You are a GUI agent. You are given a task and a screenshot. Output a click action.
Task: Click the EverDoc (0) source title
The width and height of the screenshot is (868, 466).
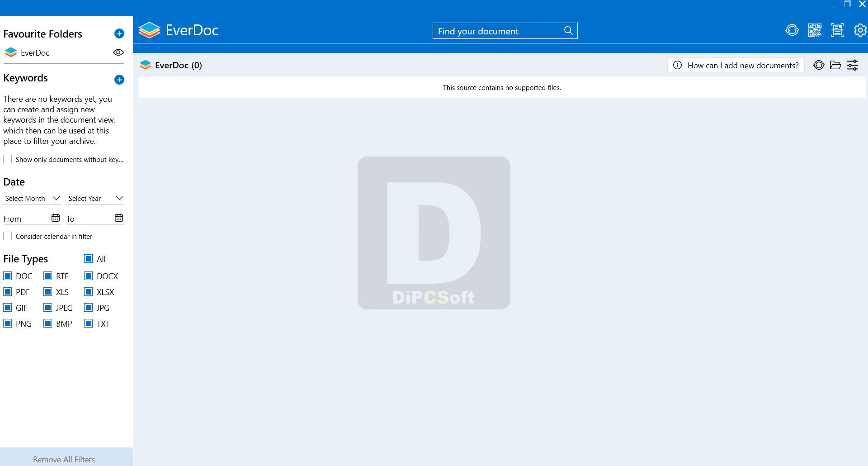(178, 65)
